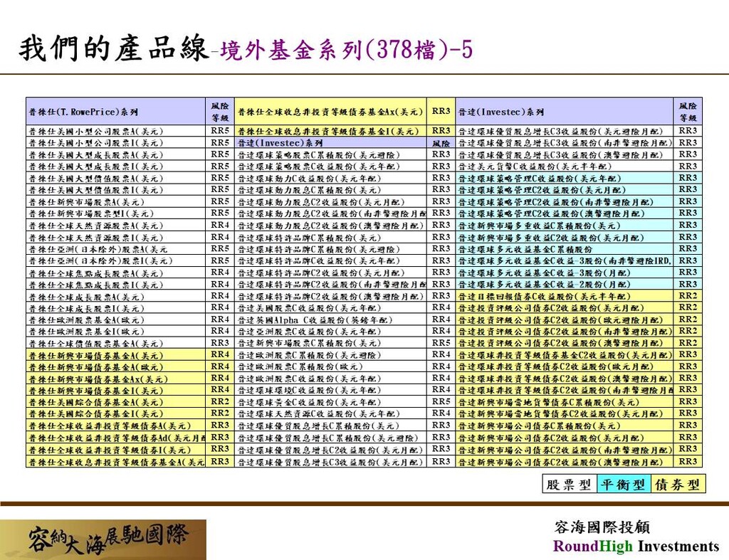729x560 pixels.
Task: Select row 普徠仕美國綜合債券基金I(美元)
Action: 96,414
